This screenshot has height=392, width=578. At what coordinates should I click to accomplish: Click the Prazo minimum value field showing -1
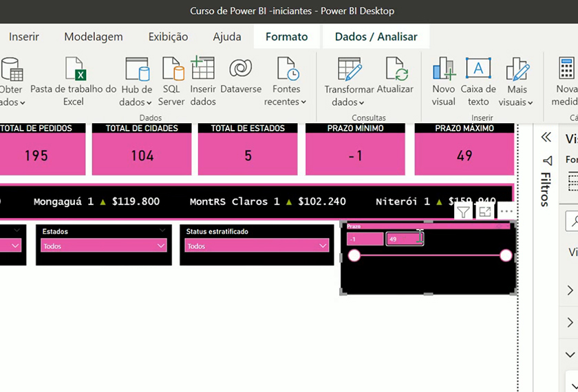[365, 239]
